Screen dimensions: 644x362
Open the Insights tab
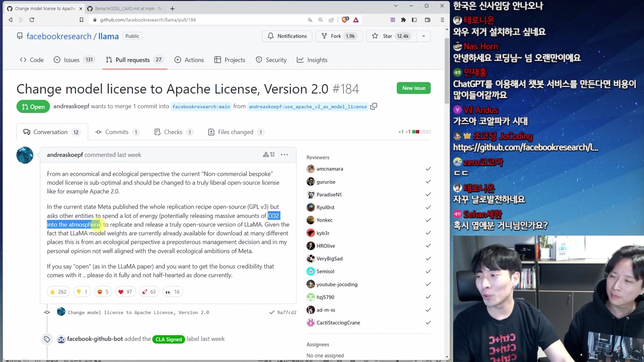(312, 60)
